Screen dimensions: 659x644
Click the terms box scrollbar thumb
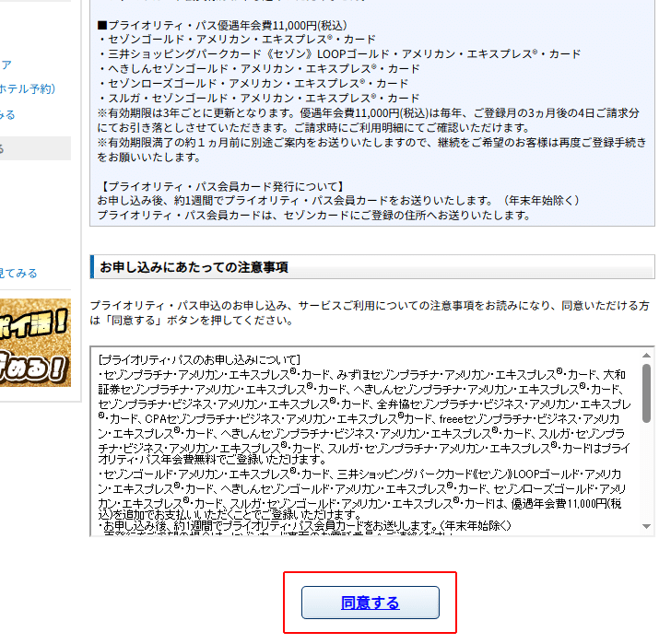pyautogui.click(x=646, y=393)
